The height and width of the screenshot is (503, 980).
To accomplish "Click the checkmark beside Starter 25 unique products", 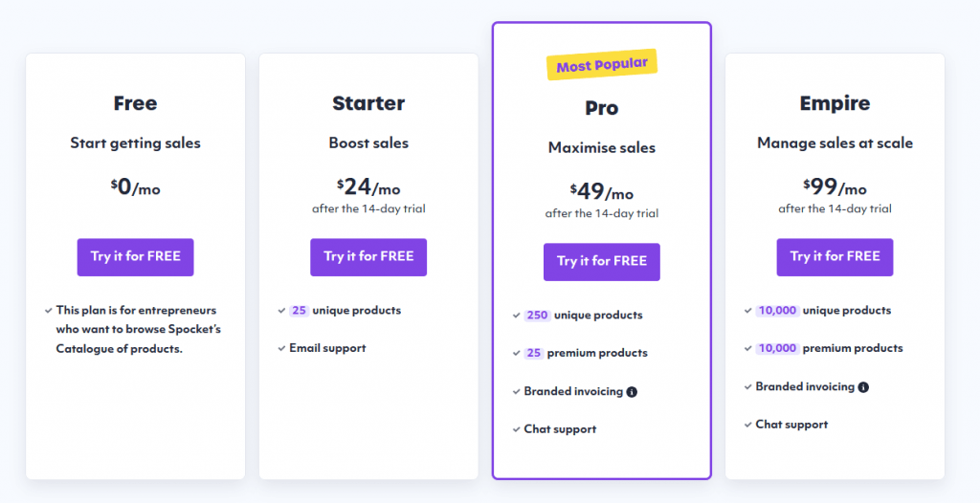I will pos(281,311).
